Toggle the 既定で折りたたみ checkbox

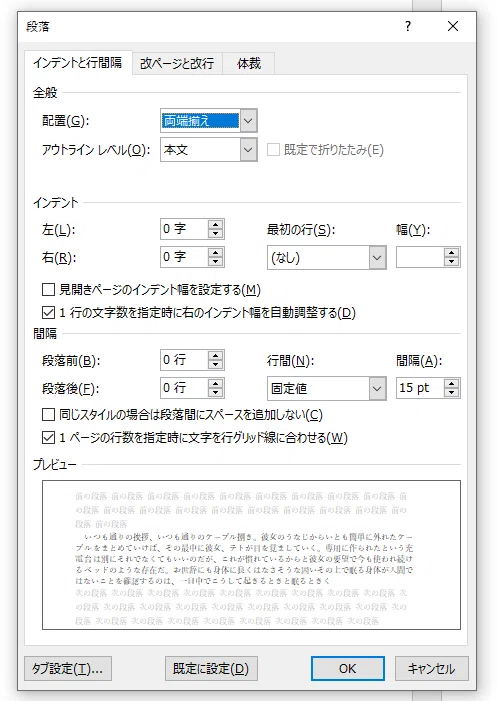coord(273,150)
